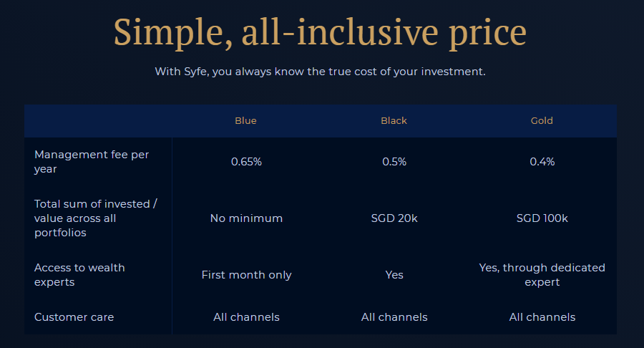Click the 0.4% Gold management fee

(x=542, y=162)
